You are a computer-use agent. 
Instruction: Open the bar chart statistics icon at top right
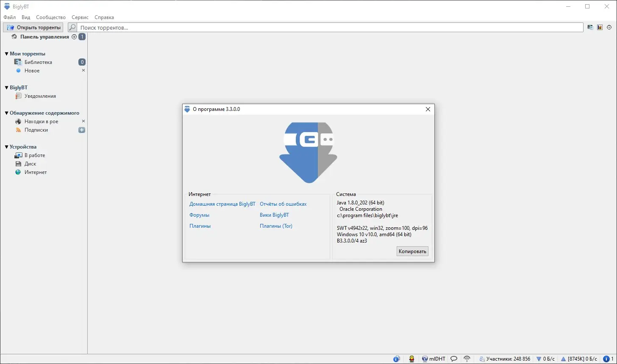click(x=600, y=28)
